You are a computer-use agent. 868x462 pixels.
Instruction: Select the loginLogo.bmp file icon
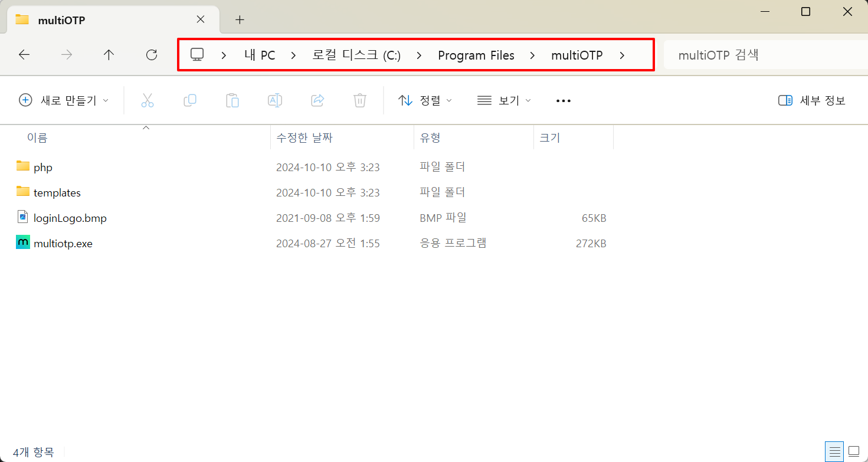point(23,217)
